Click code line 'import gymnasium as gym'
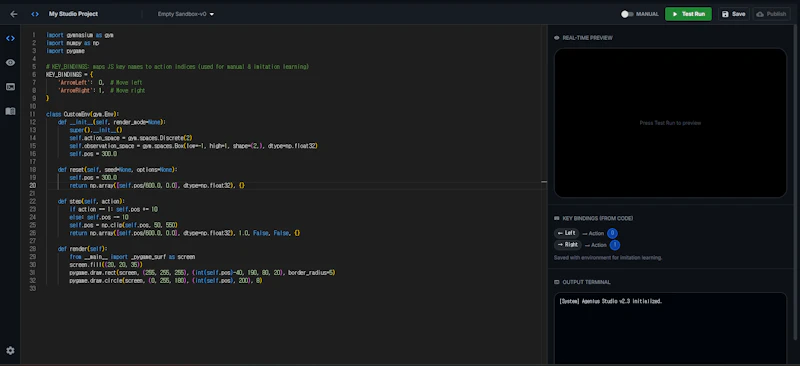Screen dimensions: 800x366 (x=80, y=35)
